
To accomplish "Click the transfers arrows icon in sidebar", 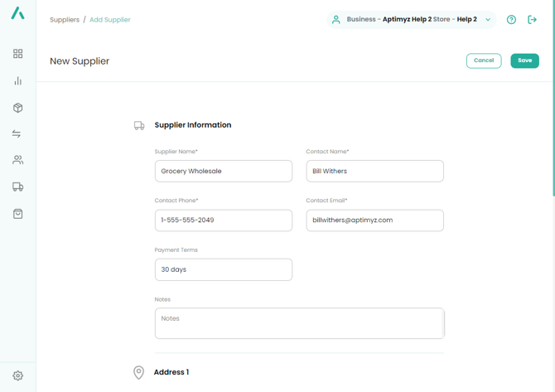I will click(x=17, y=133).
